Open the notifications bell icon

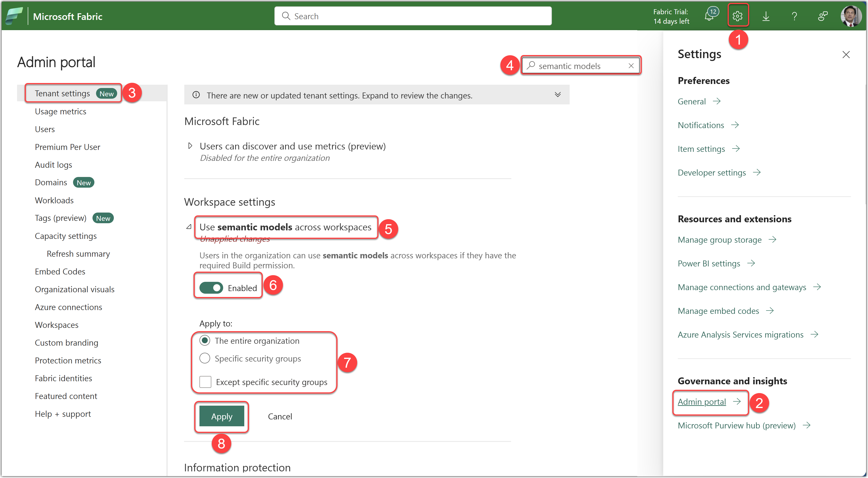click(x=709, y=16)
